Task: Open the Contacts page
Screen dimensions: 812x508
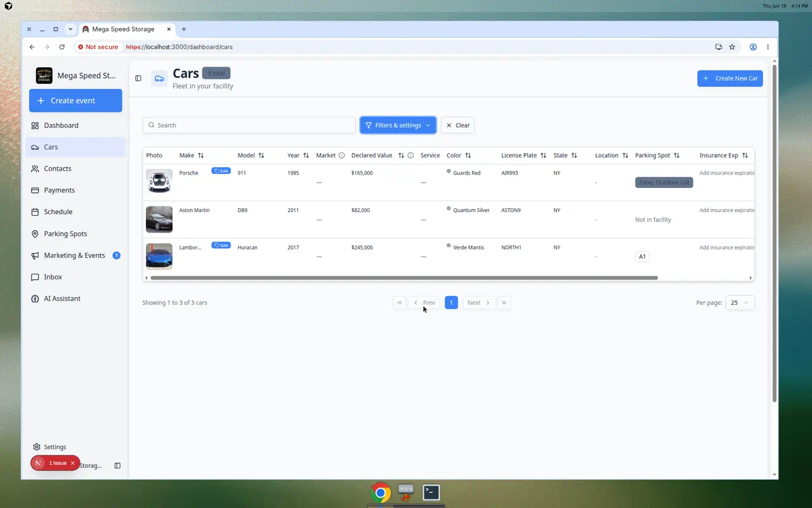Action: (x=75, y=168)
